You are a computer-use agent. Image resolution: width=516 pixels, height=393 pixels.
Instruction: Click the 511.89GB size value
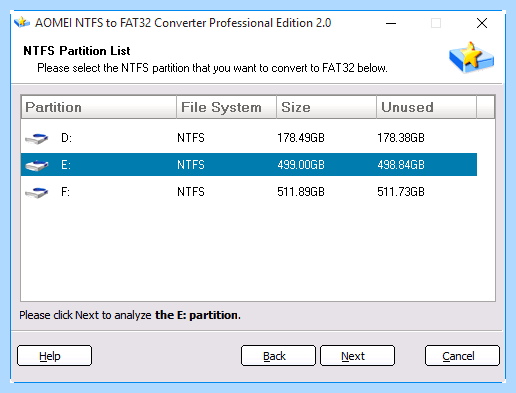click(x=301, y=192)
